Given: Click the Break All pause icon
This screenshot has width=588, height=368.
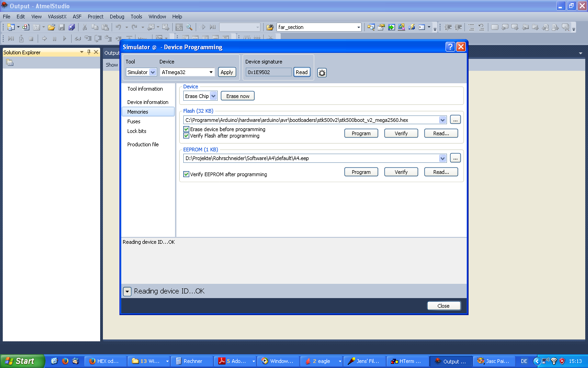Looking at the screenshot, I should (x=54, y=39).
